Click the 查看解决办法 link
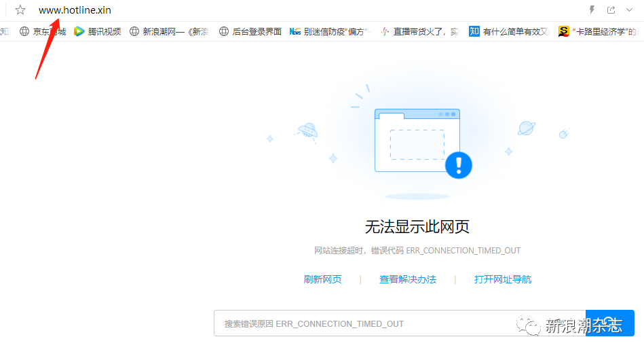644x354 pixels. [407, 279]
